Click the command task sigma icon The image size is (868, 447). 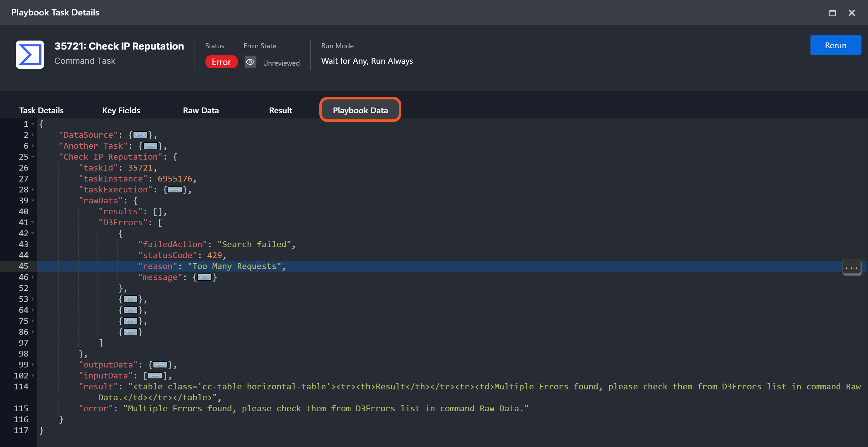[30, 55]
